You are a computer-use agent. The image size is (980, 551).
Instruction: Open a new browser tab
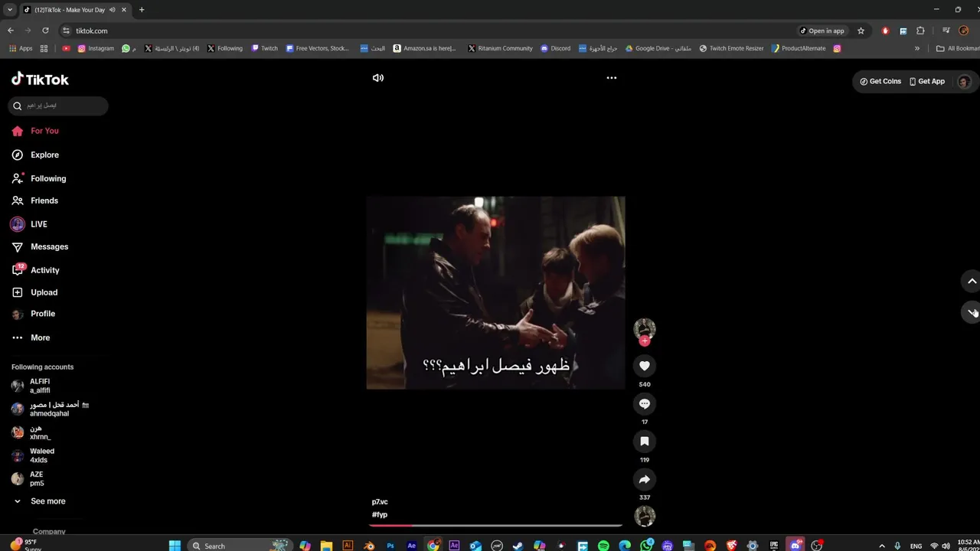coord(142,10)
